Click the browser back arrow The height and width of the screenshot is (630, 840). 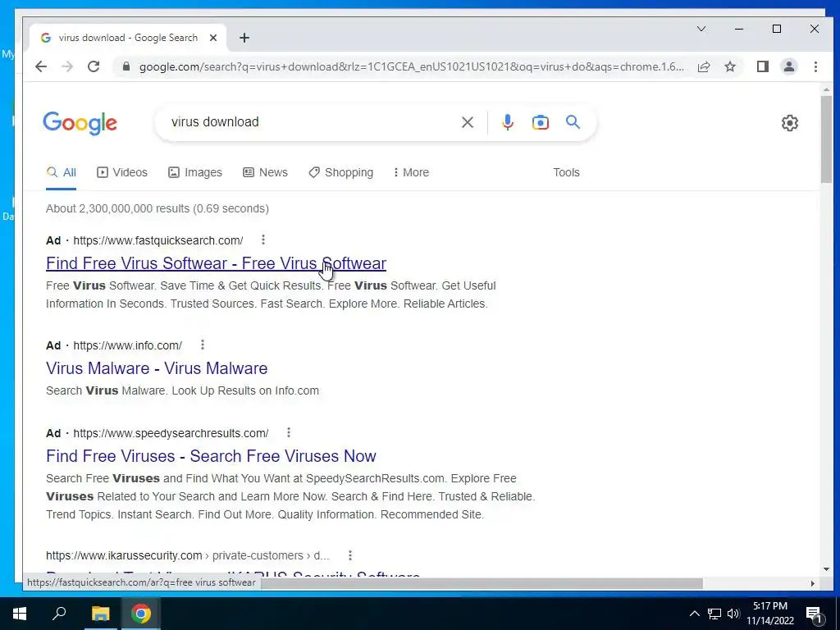[41, 66]
